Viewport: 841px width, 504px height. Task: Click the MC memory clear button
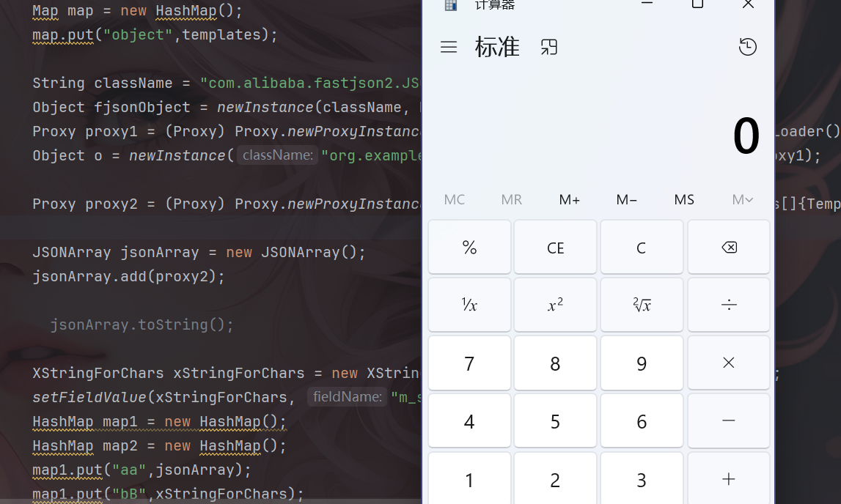(x=455, y=200)
